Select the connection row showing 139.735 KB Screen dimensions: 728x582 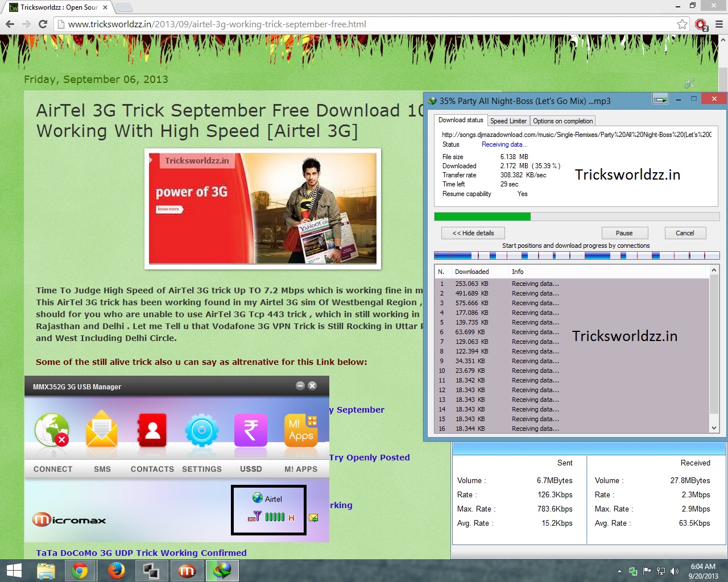coord(572,322)
